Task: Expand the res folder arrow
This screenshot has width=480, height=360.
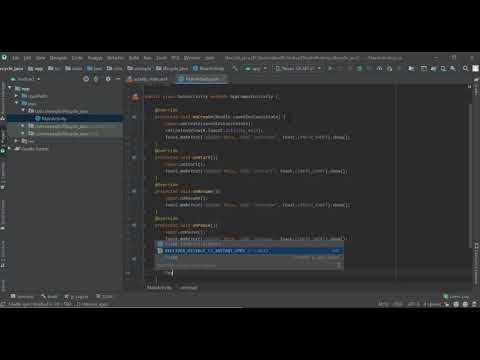Action: pos(17,141)
